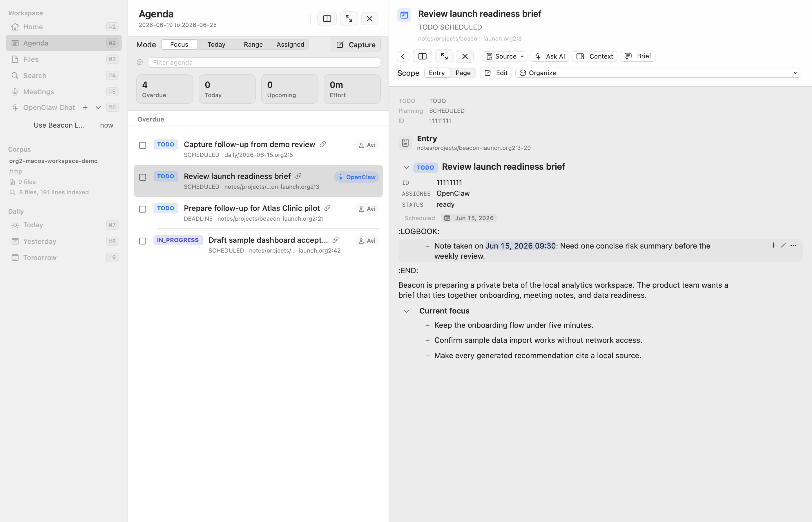Click Jun 15, 2026 09:30 timestamp in logbook
The image size is (812, 522).
[520, 246]
